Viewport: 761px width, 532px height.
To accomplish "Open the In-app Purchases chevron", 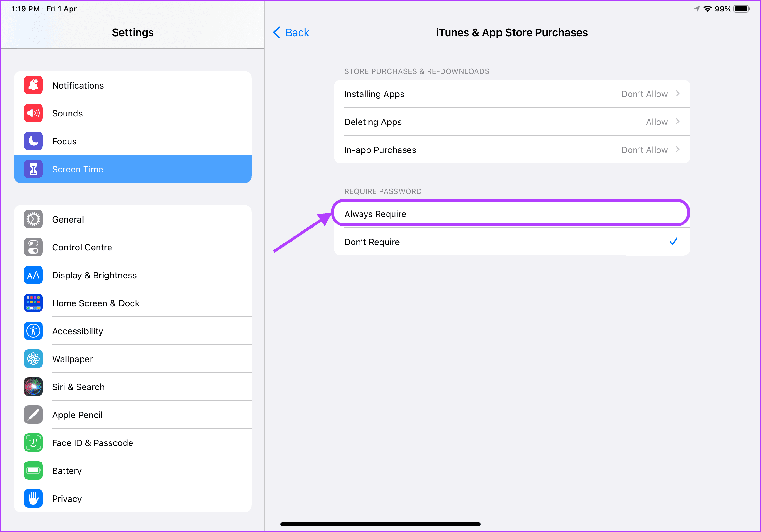I will pyautogui.click(x=678, y=150).
